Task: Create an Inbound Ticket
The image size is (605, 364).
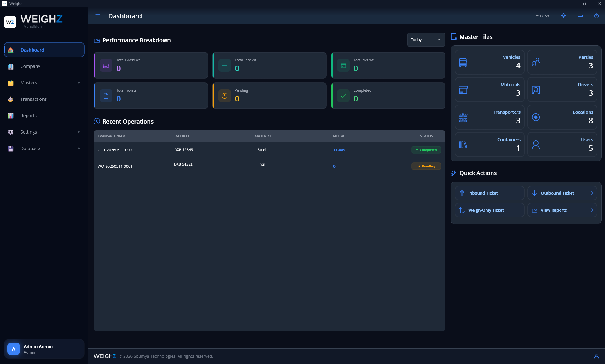Action: pyautogui.click(x=489, y=193)
